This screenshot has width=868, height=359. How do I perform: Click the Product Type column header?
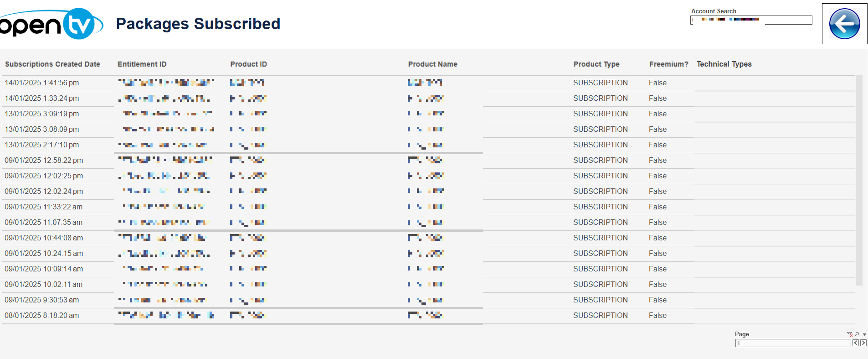click(596, 64)
